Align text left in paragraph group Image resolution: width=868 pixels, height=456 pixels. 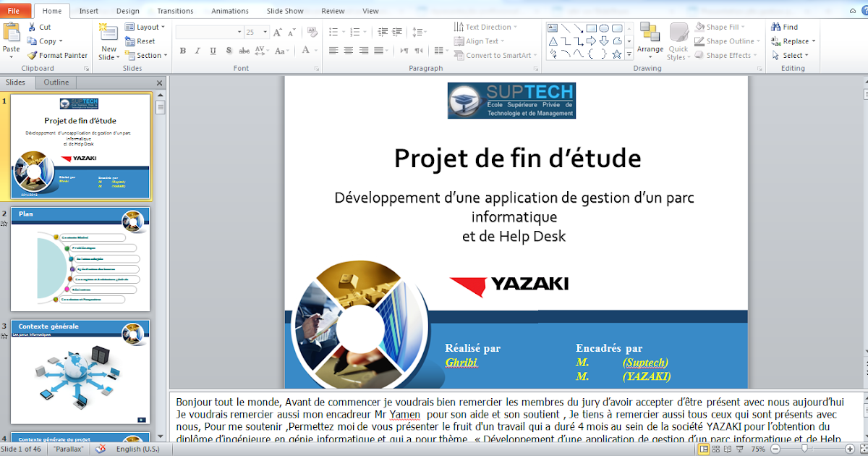pyautogui.click(x=333, y=51)
